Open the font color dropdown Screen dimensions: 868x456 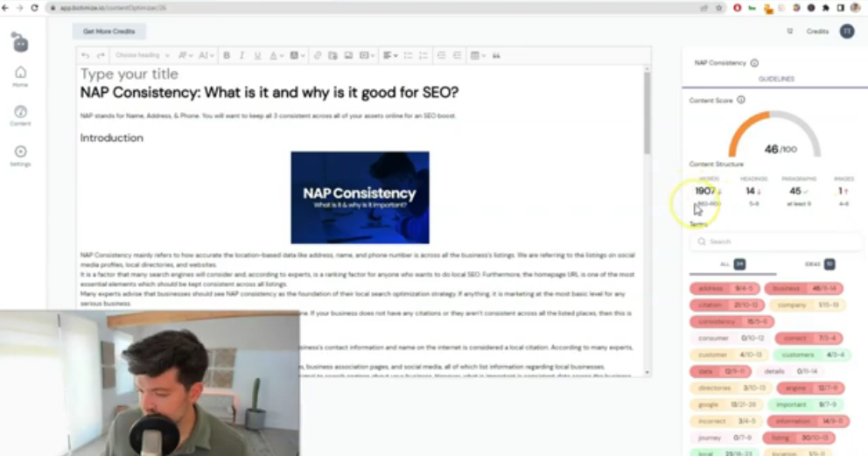[276, 55]
